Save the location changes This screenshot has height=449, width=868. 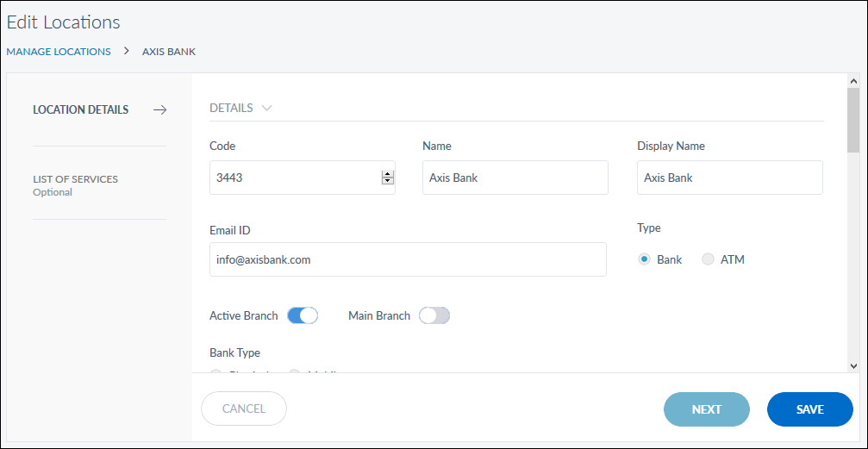809,409
